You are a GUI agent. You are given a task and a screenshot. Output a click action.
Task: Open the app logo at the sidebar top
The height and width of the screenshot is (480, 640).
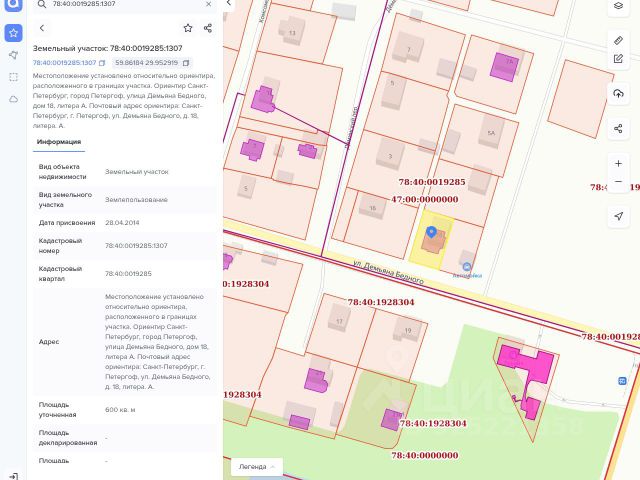coord(13,4)
